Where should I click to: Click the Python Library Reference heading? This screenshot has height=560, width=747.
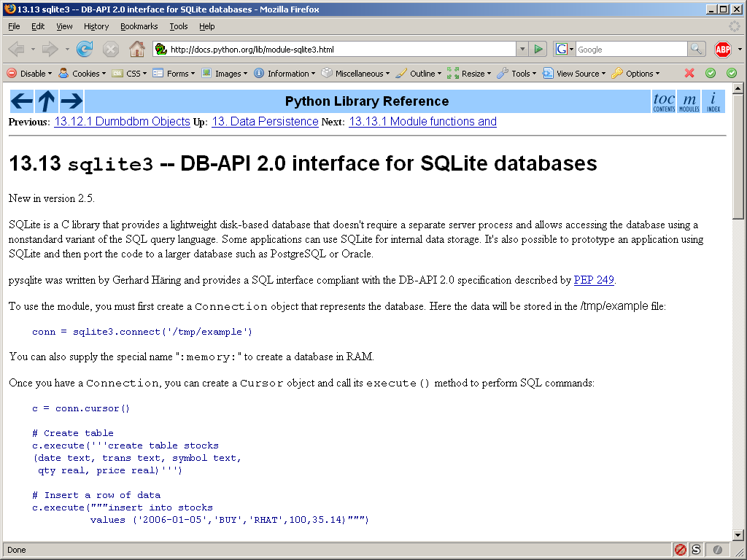(367, 101)
